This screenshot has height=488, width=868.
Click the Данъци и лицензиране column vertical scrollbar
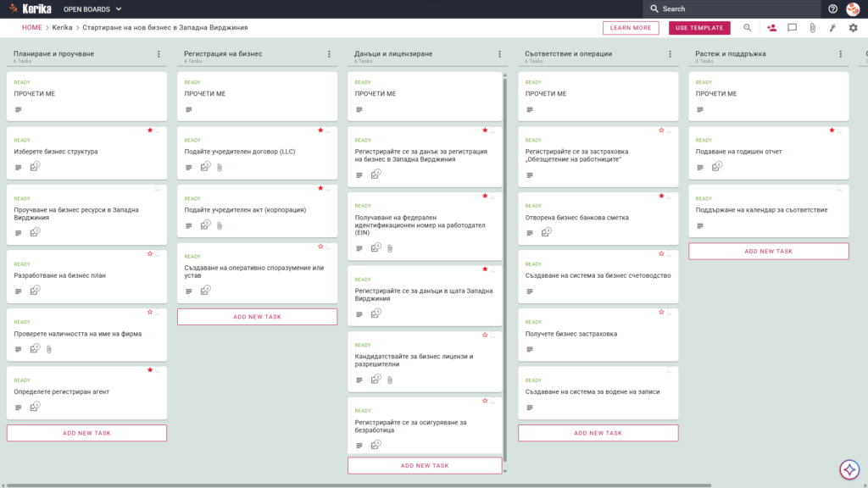[x=505, y=271]
